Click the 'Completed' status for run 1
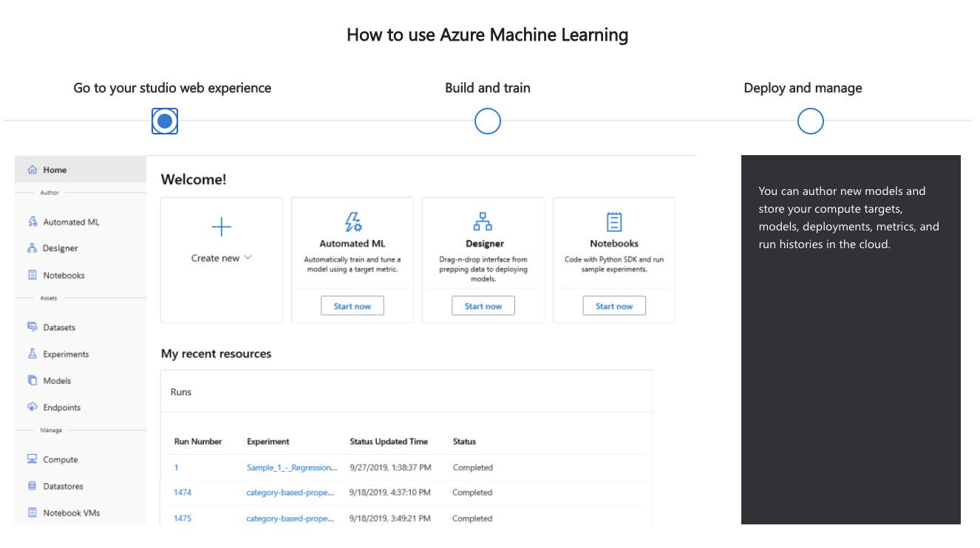 (473, 467)
